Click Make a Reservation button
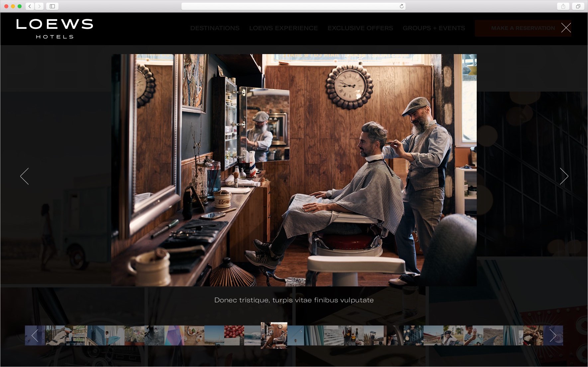 (523, 28)
